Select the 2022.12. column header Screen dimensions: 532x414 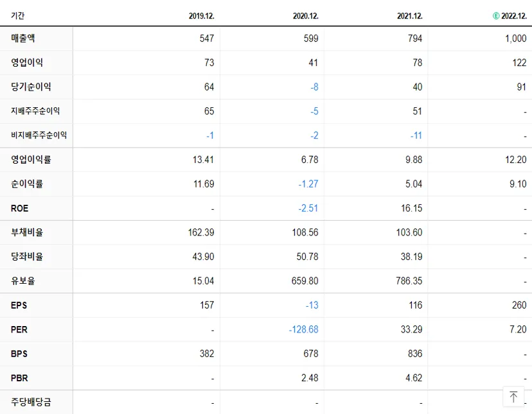tap(514, 16)
